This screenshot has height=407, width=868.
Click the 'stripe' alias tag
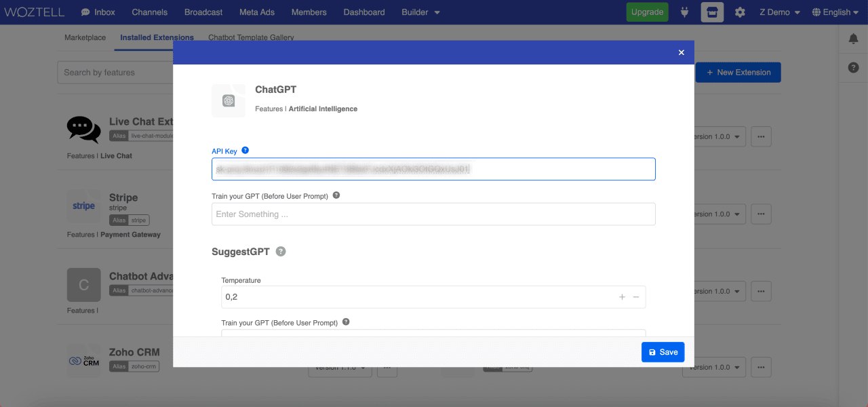click(x=129, y=220)
